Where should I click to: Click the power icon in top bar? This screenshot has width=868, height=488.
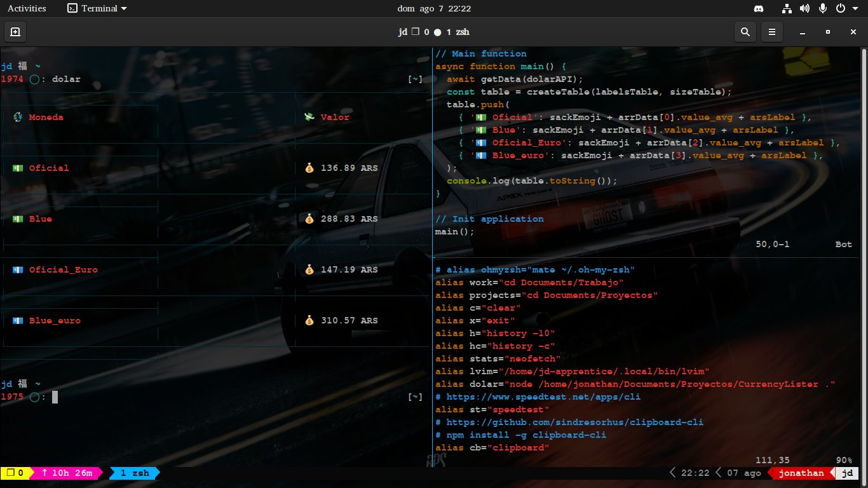pyautogui.click(x=840, y=8)
